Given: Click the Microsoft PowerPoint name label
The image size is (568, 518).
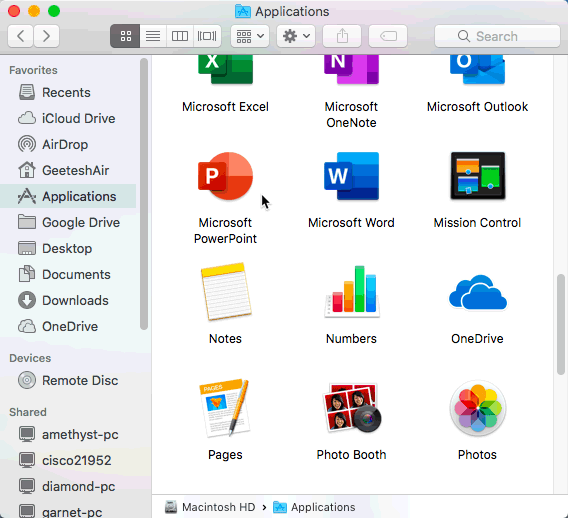Looking at the screenshot, I should point(225,230).
